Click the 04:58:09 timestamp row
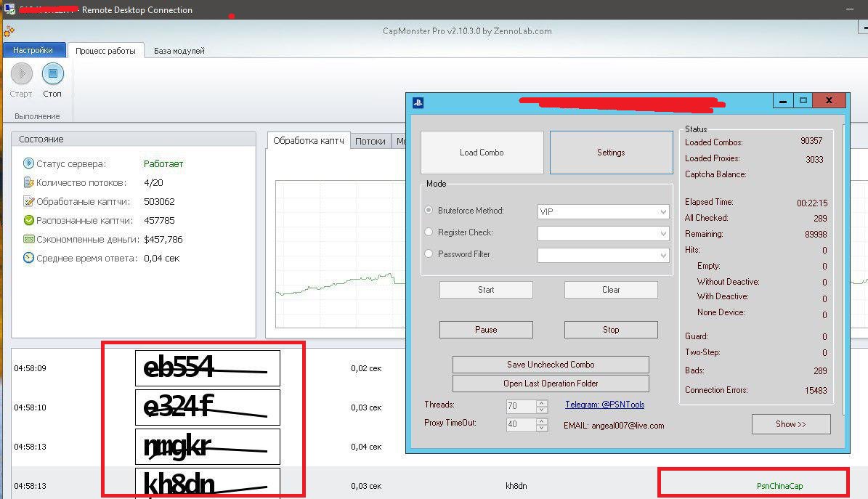The height and width of the screenshot is (499, 868). click(x=30, y=368)
